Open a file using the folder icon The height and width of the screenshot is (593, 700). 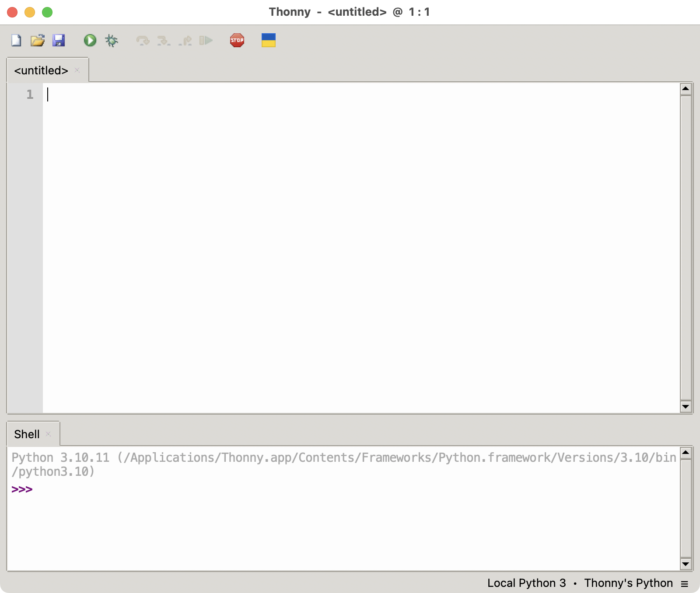pos(38,41)
